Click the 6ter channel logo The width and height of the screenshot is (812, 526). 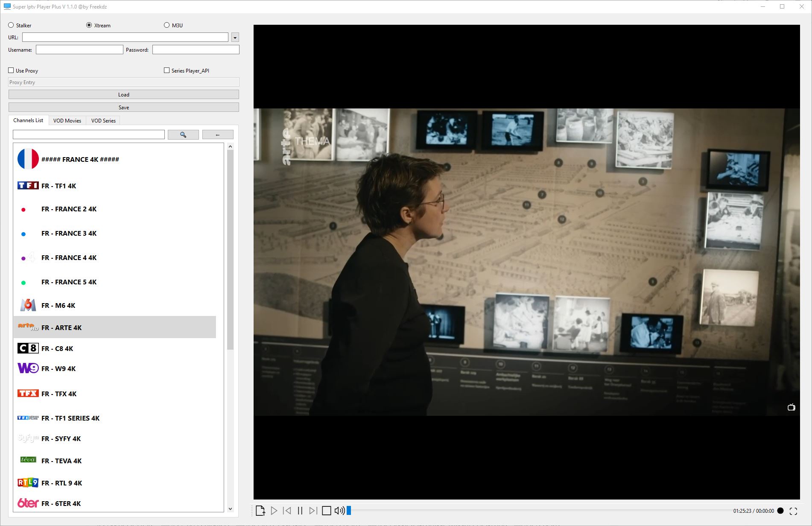[x=28, y=503]
